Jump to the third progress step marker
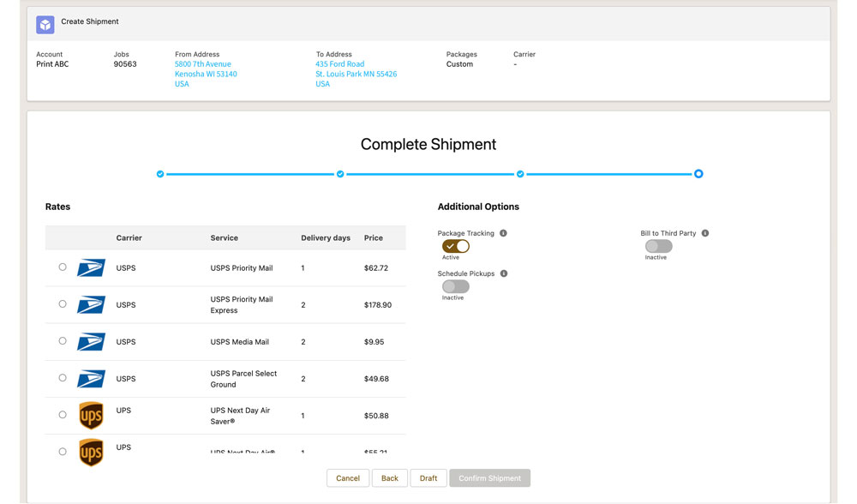The height and width of the screenshot is (504, 857). pos(520,174)
